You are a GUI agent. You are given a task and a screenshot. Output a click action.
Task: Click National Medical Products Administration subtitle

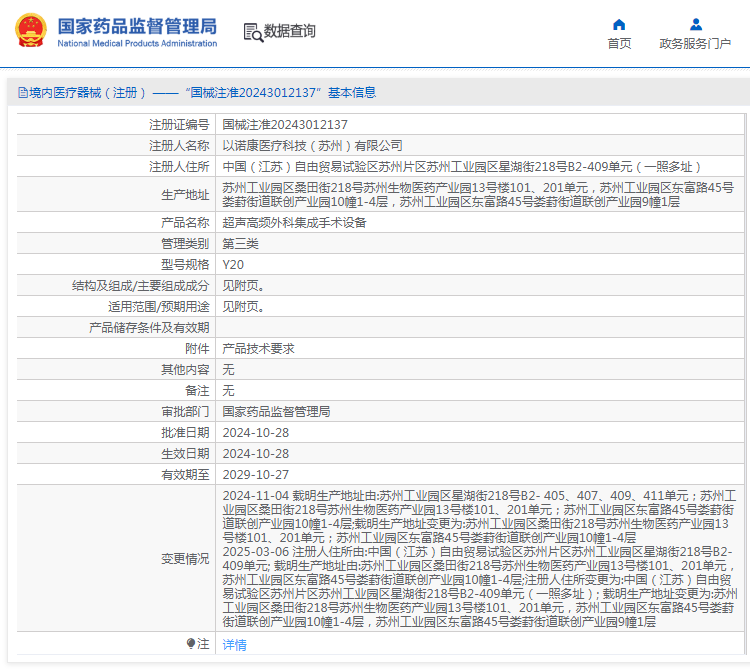(137, 44)
